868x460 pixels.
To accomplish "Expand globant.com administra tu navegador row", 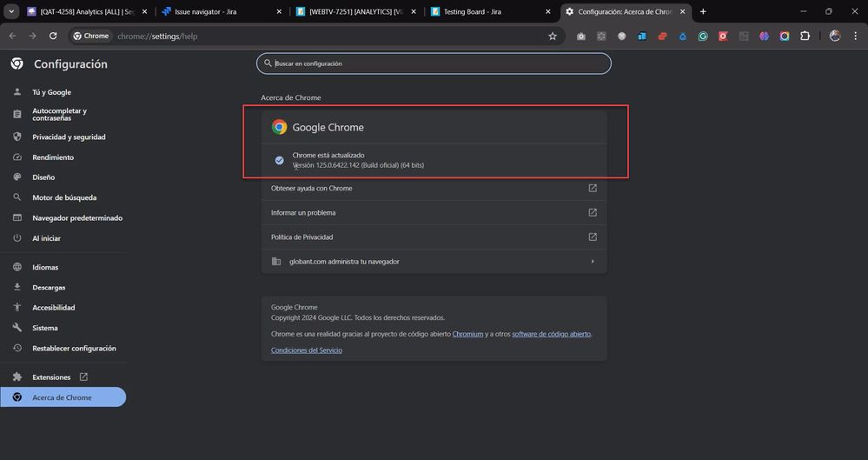I will [434, 262].
